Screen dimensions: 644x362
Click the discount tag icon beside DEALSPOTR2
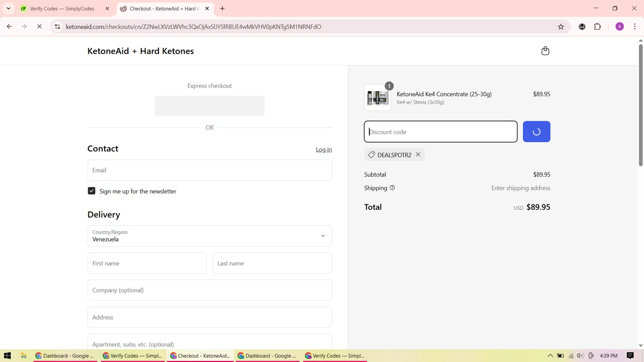click(x=371, y=155)
